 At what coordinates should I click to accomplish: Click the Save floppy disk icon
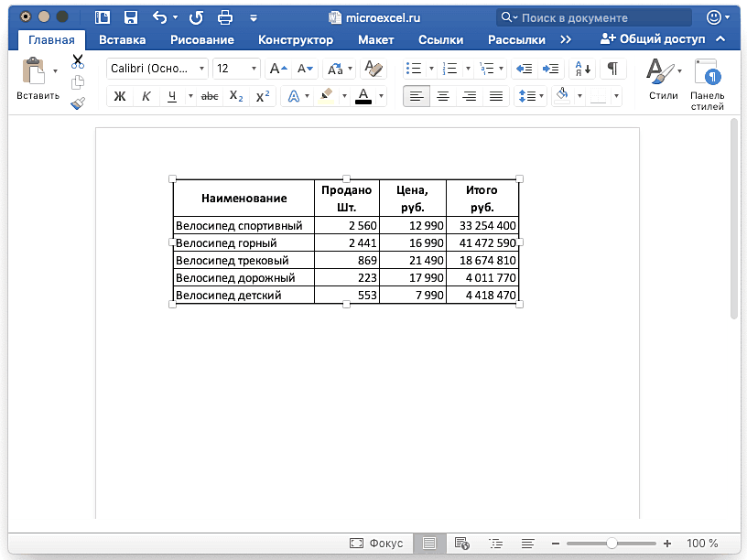(130, 17)
